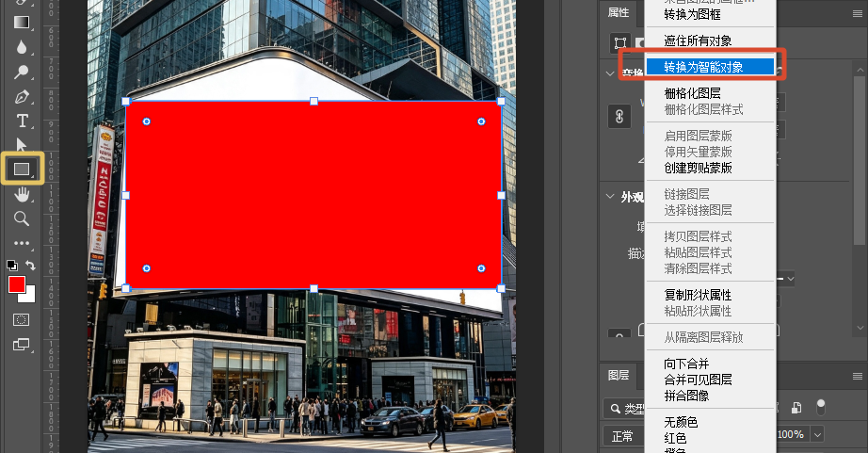Viewport: 868px width, 453px height.
Task: Open the Edit Toolbar three-dots button
Action: coord(22,243)
